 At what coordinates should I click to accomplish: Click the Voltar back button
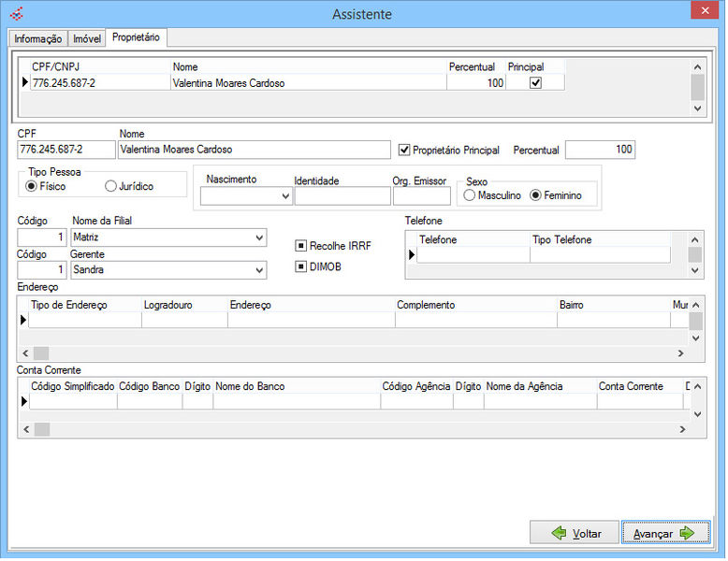point(575,533)
